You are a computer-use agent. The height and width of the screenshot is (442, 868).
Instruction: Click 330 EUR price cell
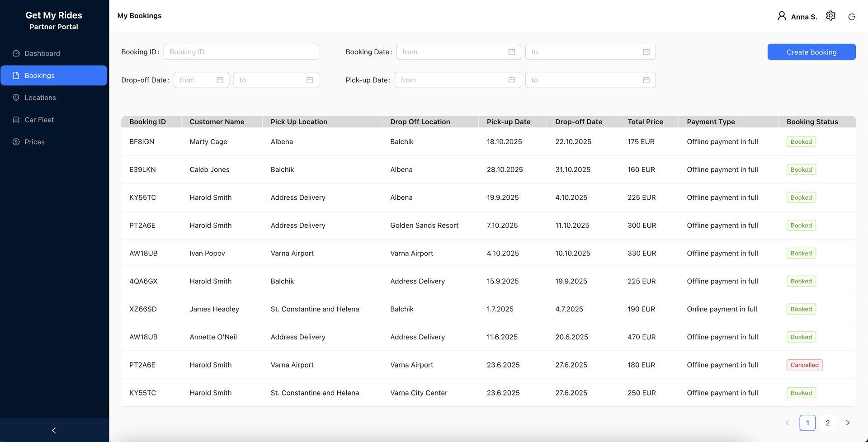(x=642, y=254)
